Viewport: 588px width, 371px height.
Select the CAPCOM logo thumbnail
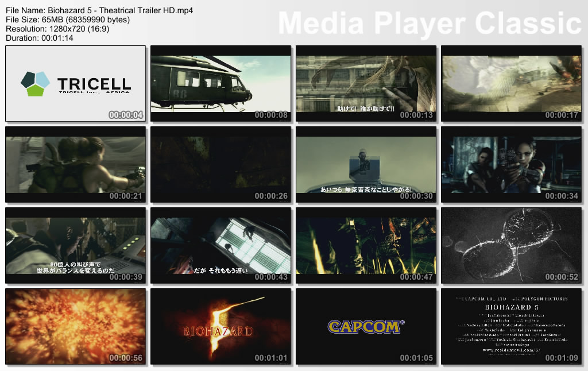366,326
